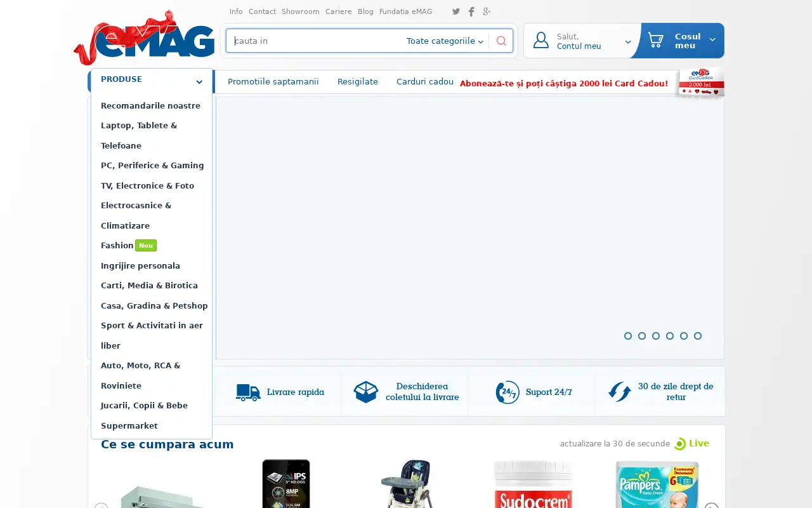The height and width of the screenshot is (508, 812).
Task: Open eMAG Google Plus icon
Action: pyautogui.click(x=487, y=11)
